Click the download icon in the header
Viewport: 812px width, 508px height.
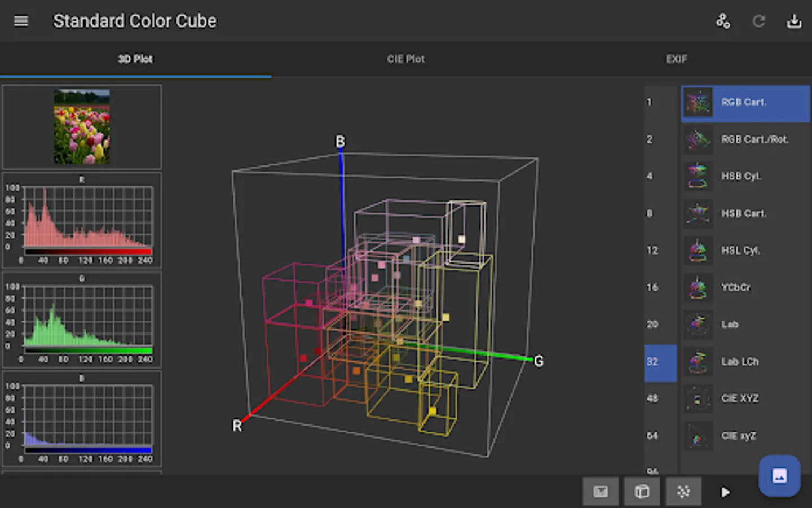click(x=794, y=21)
